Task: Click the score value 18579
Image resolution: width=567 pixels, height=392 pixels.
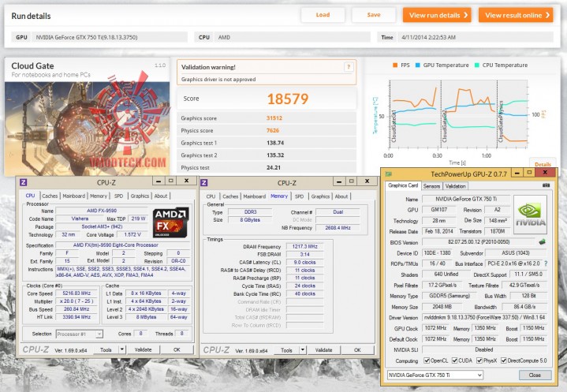Action: [x=288, y=99]
